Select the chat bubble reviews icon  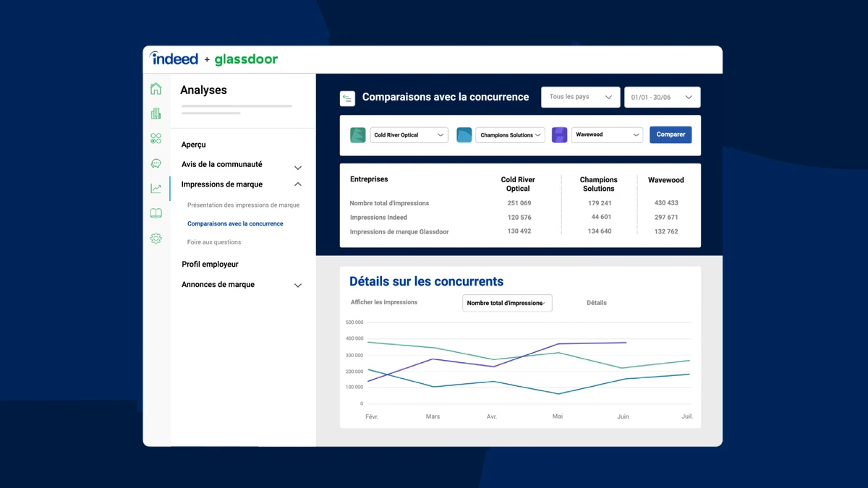tap(156, 163)
